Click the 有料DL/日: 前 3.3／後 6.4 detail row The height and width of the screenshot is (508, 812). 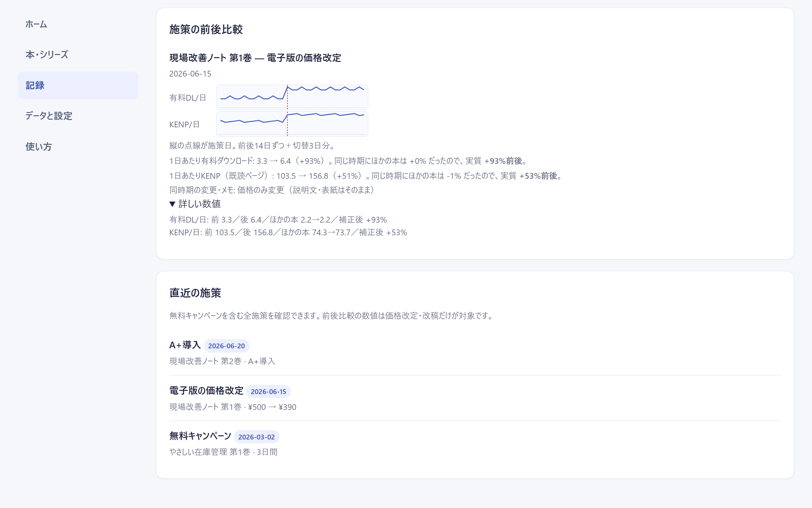coord(278,220)
